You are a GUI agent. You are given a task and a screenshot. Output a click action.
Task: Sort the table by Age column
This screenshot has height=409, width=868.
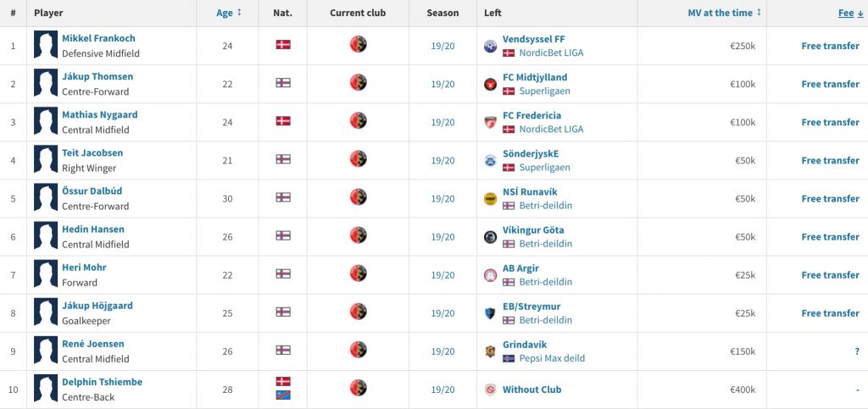(x=229, y=13)
